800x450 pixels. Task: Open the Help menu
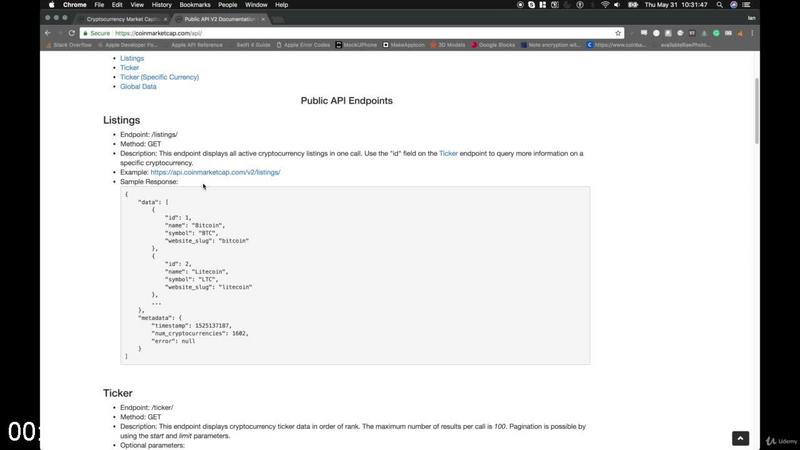click(281, 5)
